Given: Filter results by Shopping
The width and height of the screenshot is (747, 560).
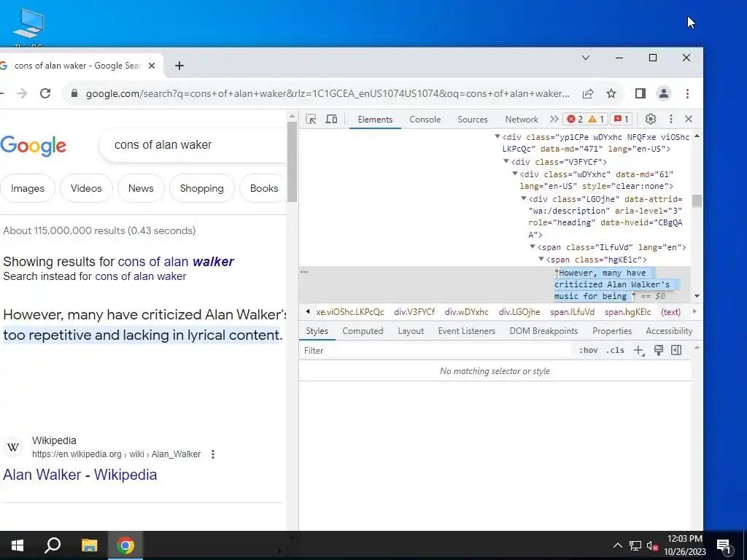Looking at the screenshot, I should (x=201, y=188).
